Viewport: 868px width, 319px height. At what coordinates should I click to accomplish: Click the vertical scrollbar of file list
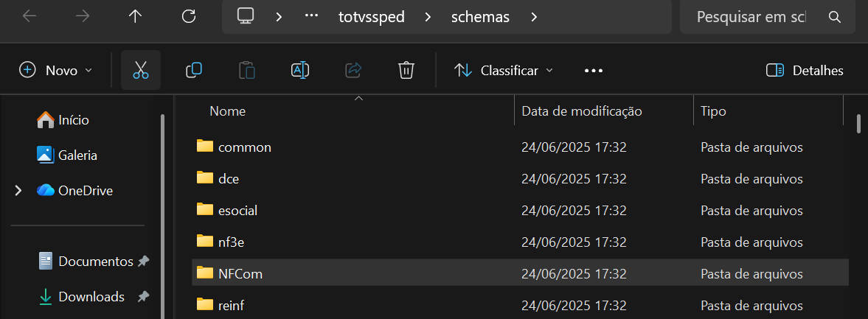(858, 123)
